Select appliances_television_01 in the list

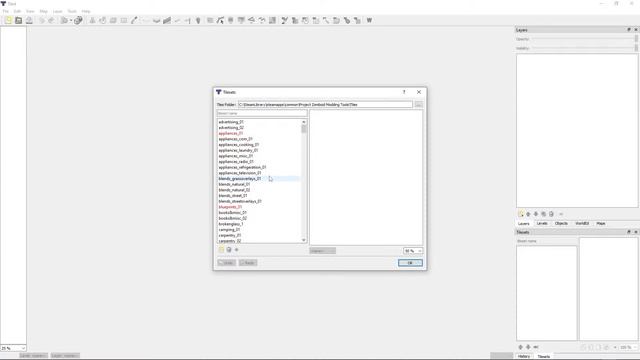point(240,173)
